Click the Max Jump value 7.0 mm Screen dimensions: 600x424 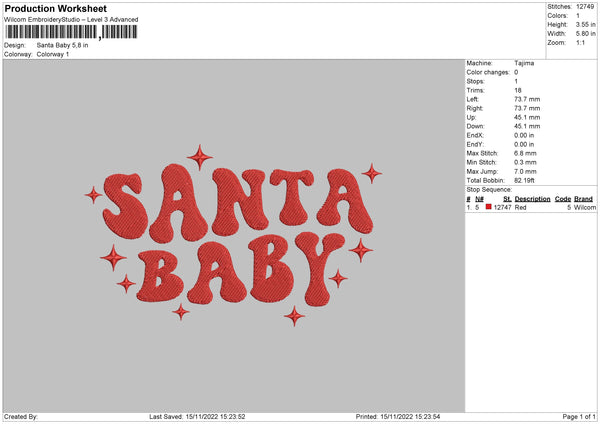point(525,171)
